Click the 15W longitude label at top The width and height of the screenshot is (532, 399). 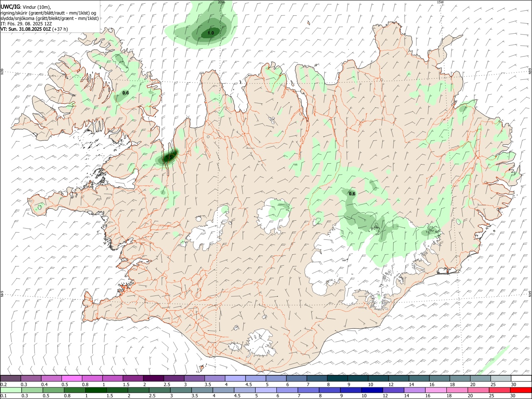440,2
